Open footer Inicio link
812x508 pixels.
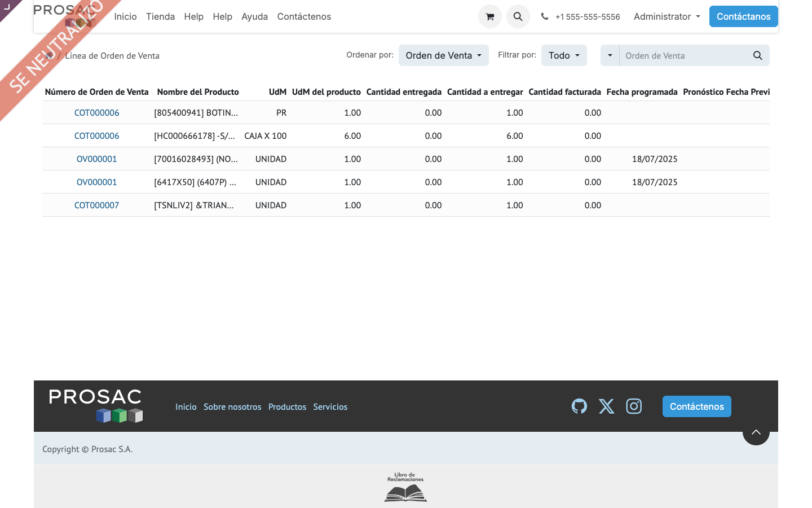(x=186, y=406)
